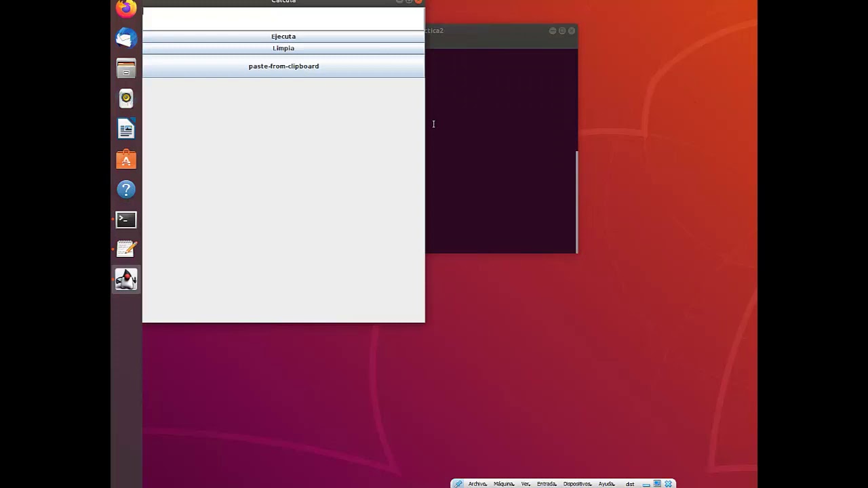Screen dimensions: 868x488
Task: Focus the text input field in Calcula
Action: pyautogui.click(x=283, y=19)
